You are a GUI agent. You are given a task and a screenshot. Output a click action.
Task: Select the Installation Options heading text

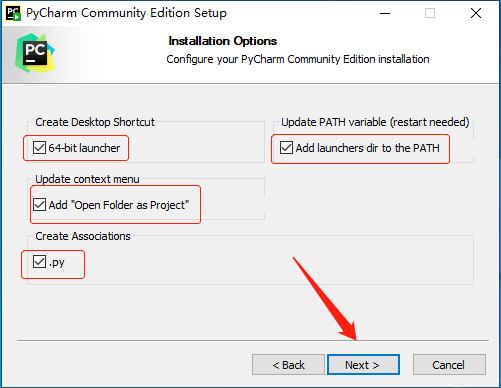223,41
